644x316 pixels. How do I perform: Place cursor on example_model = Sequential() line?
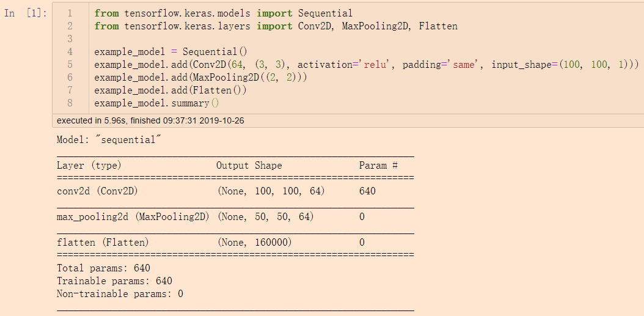pyautogui.click(x=174, y=52)
